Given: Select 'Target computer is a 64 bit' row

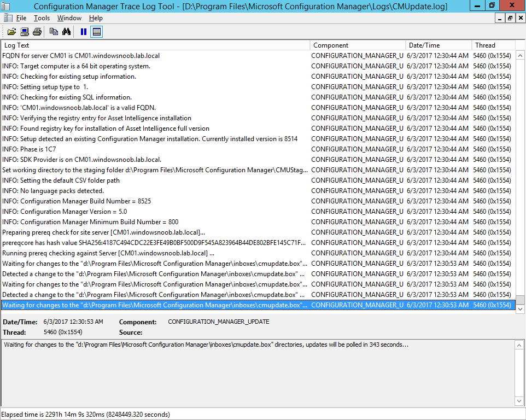Looking at the screenshot, I should (x=258, y=66).
